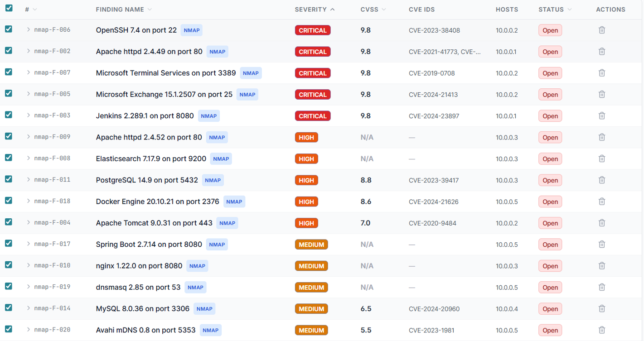The image size is (644, 341).
Task: Click the nmap-F-019 finding ID
Action: pos(52,287)
